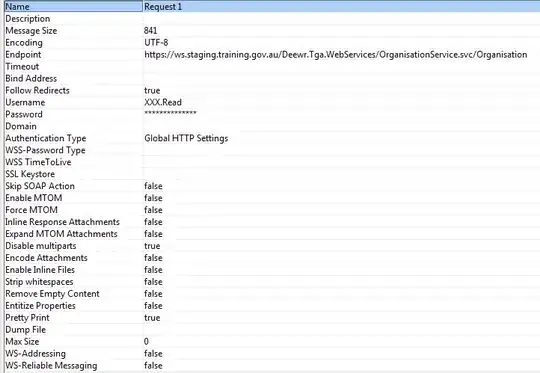Image resolution: width=540 pixels, height=373 pixels.
Task: Select the Timeout property label
Action: (22, 66)
